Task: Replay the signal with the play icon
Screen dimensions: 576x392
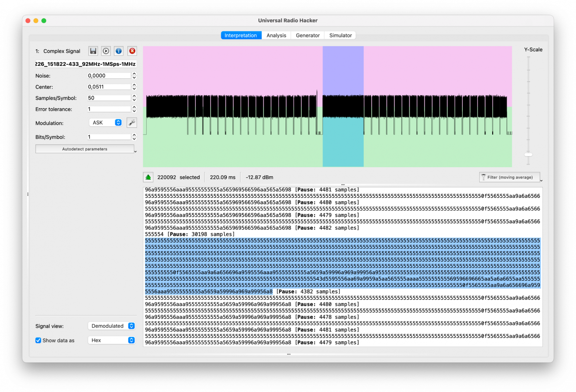Action: coord(106,51)
